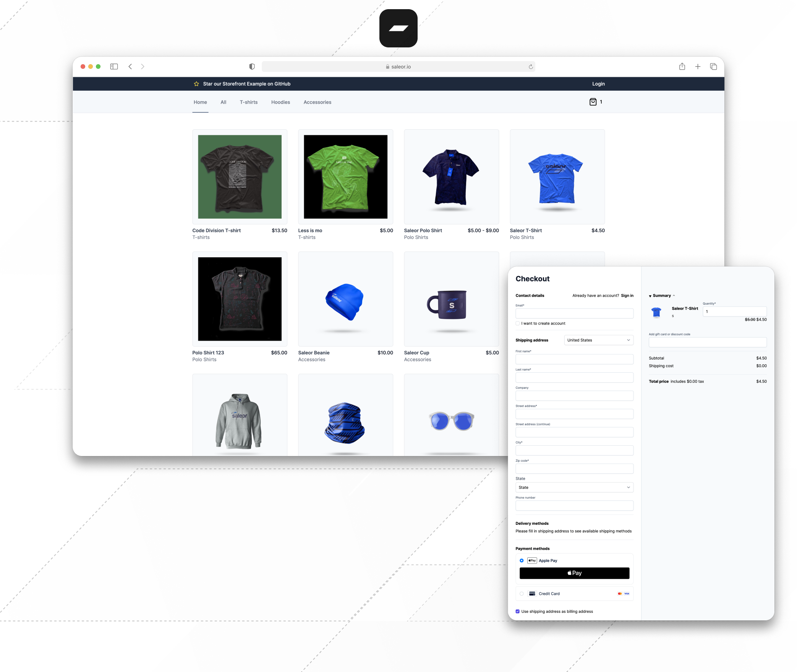Open the All category tab

(x=224, y=102)
